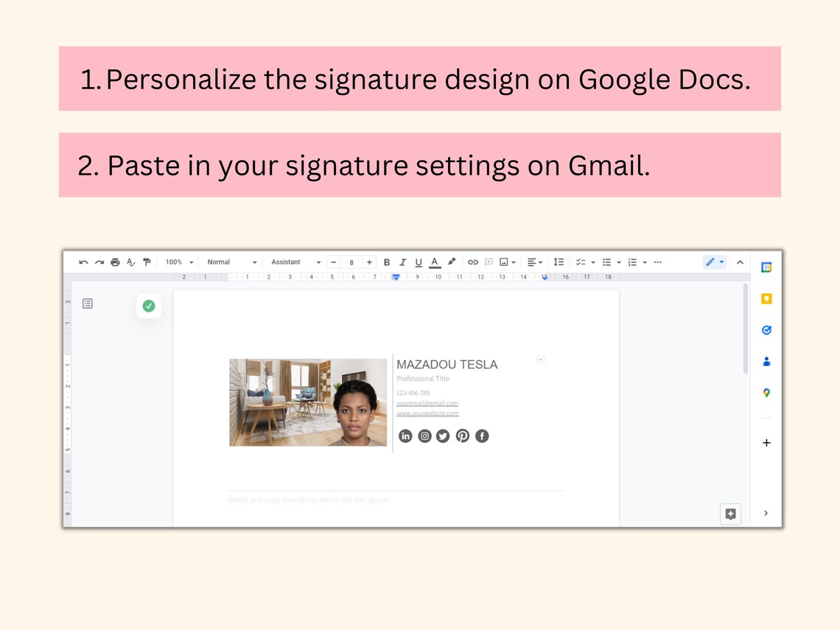Toggle italic formatting
The width and height of the screenshot is (840, 630).
click(x=402, y=262)
